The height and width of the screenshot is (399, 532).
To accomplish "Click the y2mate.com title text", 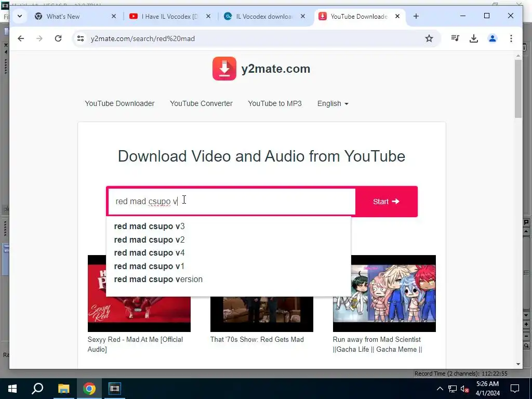I will tap(275, 69).
